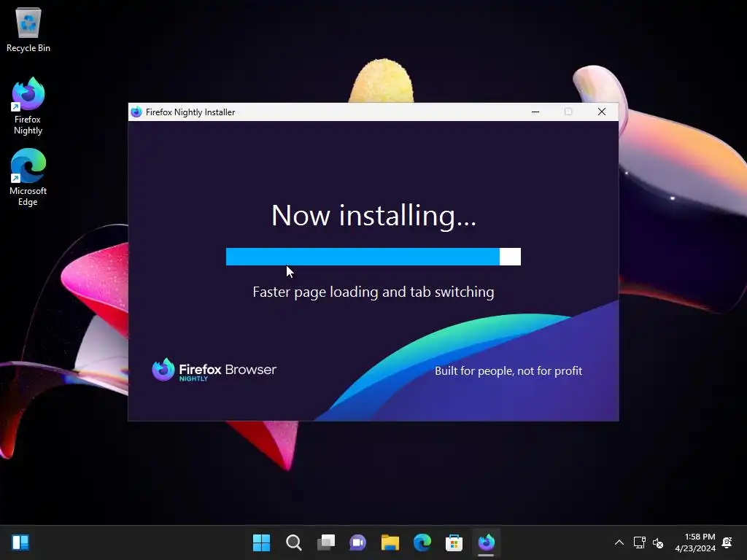Image resolution: width=747 pixels, height=560 pixels.
Task: Click the "Firefox Nightly Installer" title text
Action: [x=190, y=112]
